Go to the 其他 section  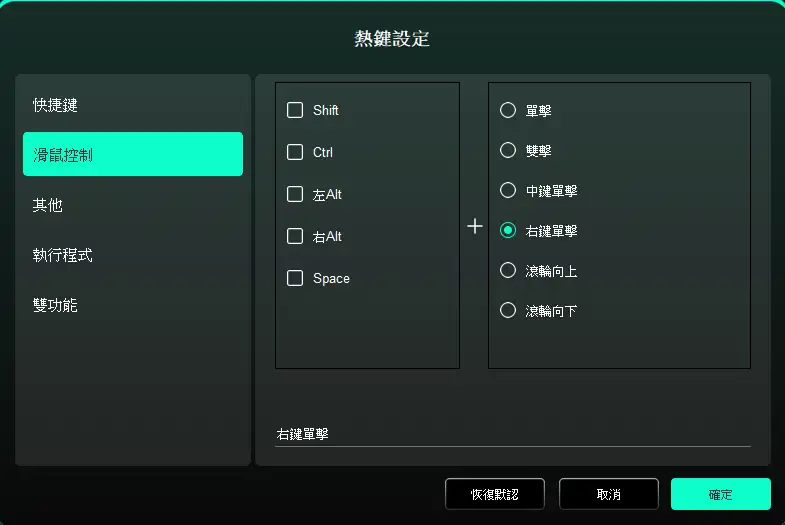tap(133, 205)
